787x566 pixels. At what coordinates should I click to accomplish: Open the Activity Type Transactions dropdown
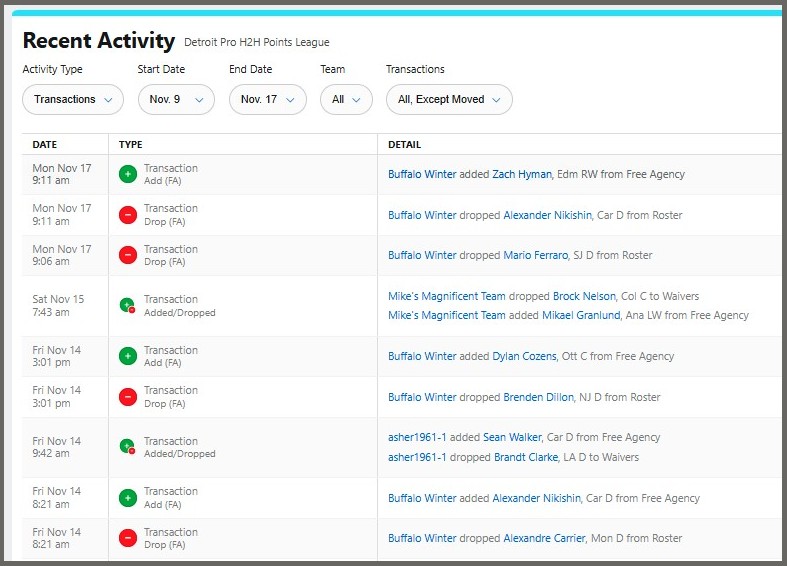[73, 100]
